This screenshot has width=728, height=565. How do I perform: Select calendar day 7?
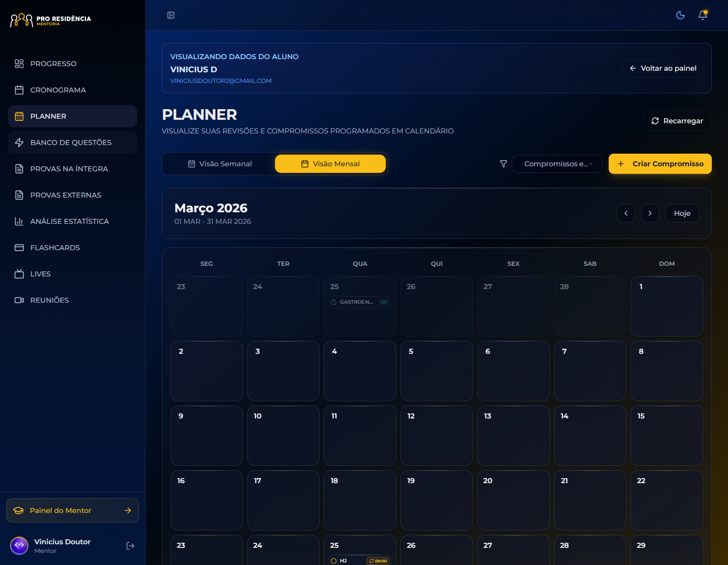590,371
